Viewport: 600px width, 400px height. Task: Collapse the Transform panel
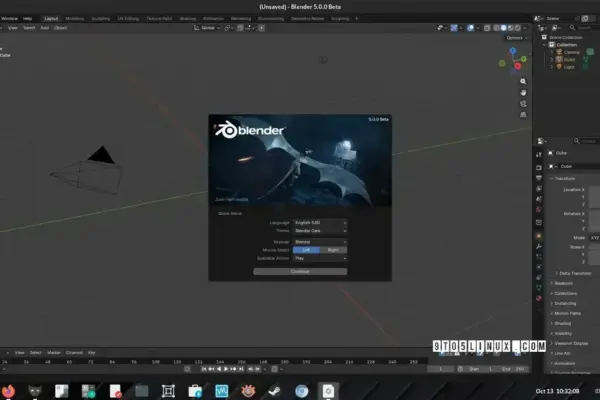click(562, 178)
